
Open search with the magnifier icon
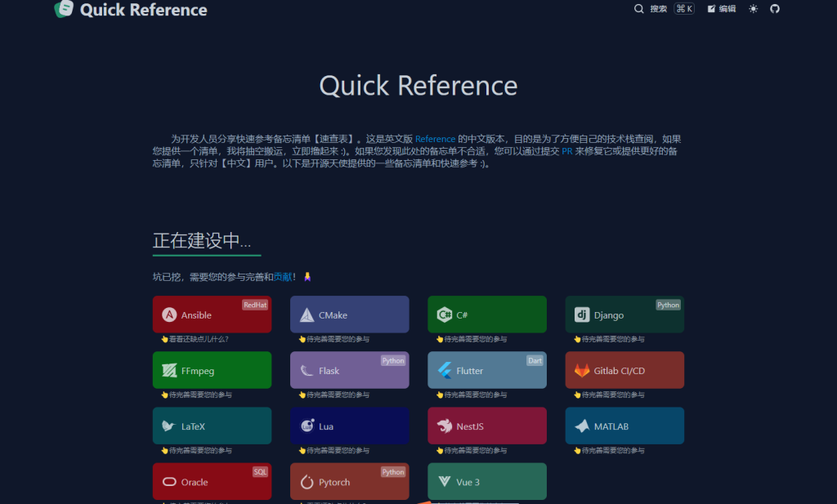click(638, 8)
